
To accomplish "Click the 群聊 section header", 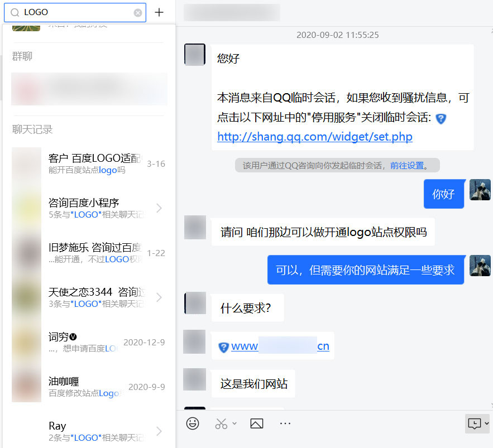I will 22,56.
